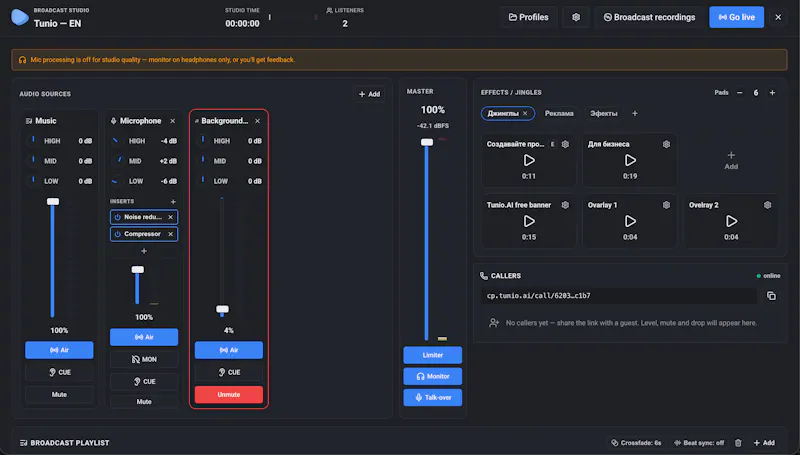Toggle Air on Music channel
The width and height of the screenshot is (800, 455).
(x=59, y=350)
